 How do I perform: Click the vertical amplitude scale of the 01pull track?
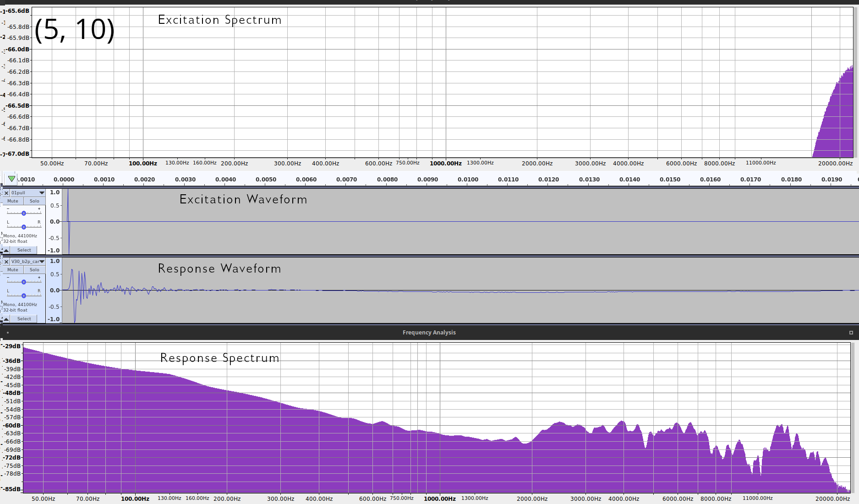54,221
